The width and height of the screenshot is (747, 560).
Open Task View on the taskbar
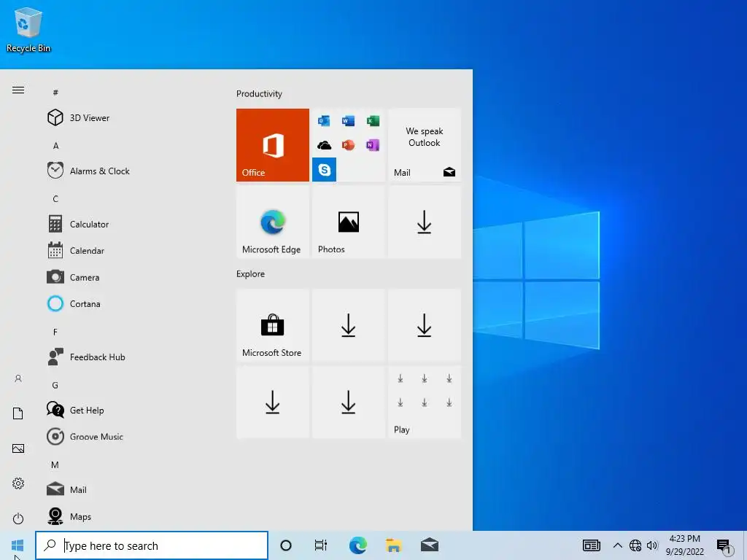(x=321, y=545)
